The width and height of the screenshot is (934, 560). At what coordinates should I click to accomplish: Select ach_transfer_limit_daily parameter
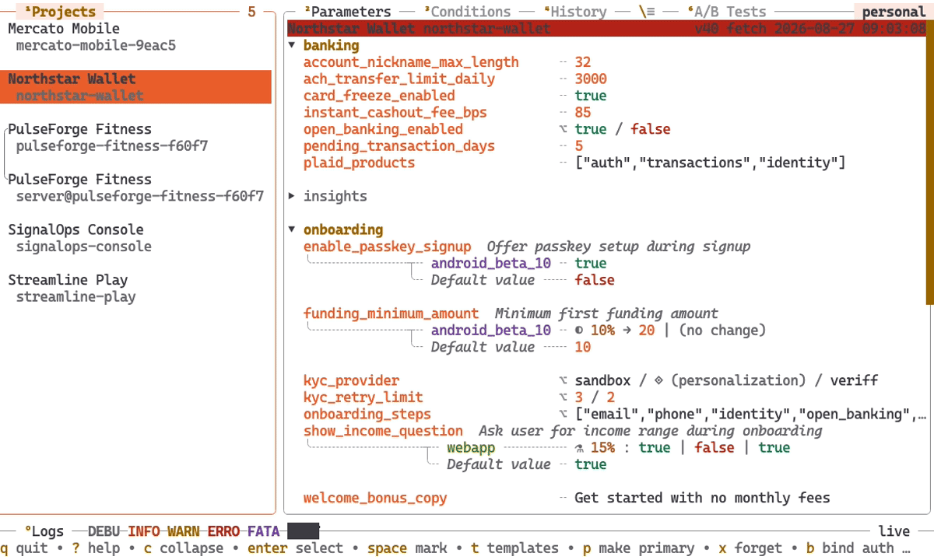coord(399,79)
